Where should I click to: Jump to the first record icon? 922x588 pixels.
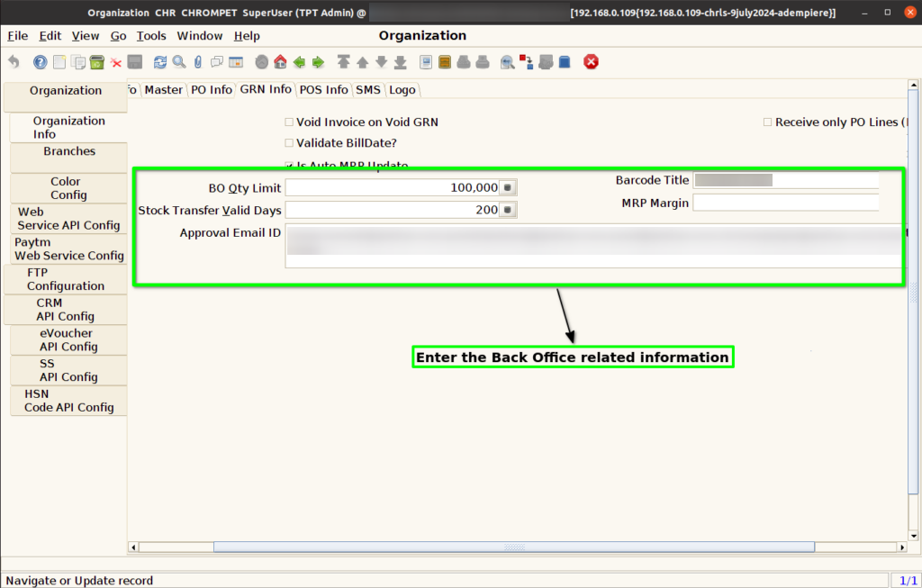click(343, 62)
